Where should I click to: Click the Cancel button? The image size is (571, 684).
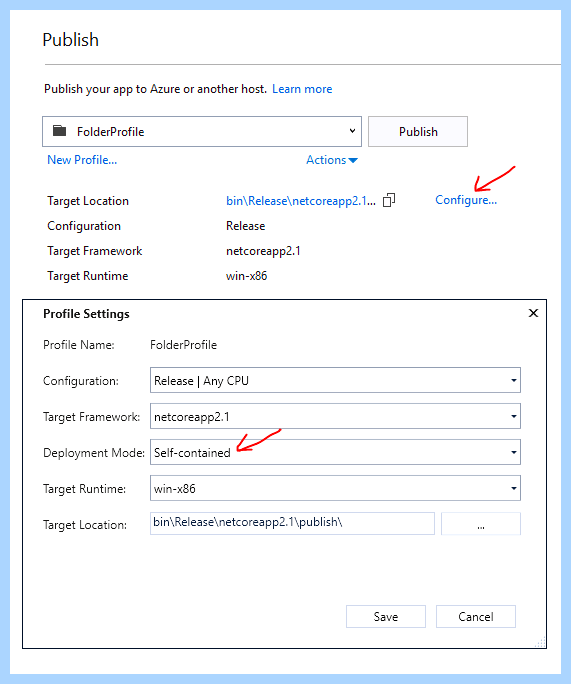(475, 616)
